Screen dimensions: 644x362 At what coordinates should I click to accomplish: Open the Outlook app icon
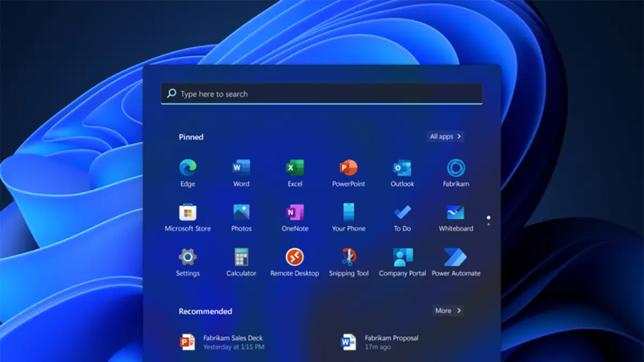click(402, 168)
